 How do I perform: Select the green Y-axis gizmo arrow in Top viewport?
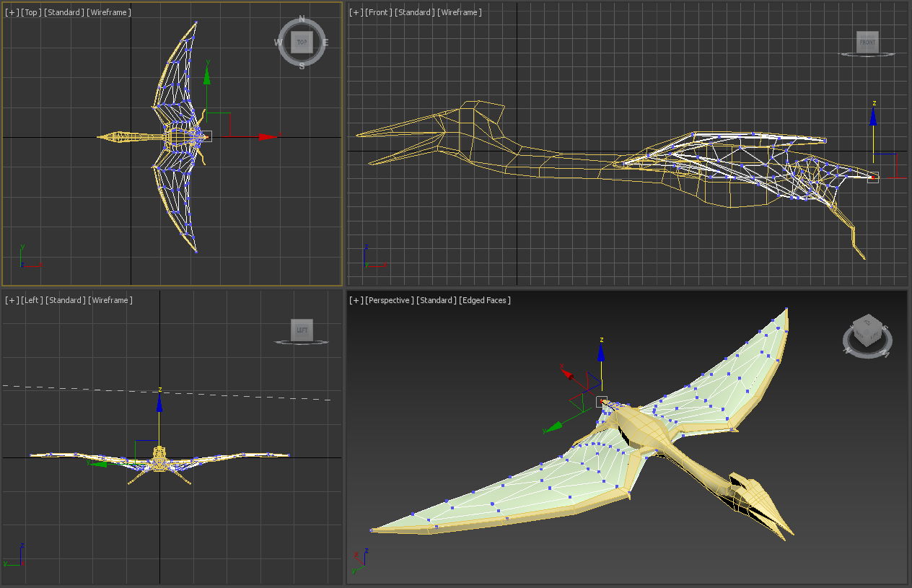point(208,79)
